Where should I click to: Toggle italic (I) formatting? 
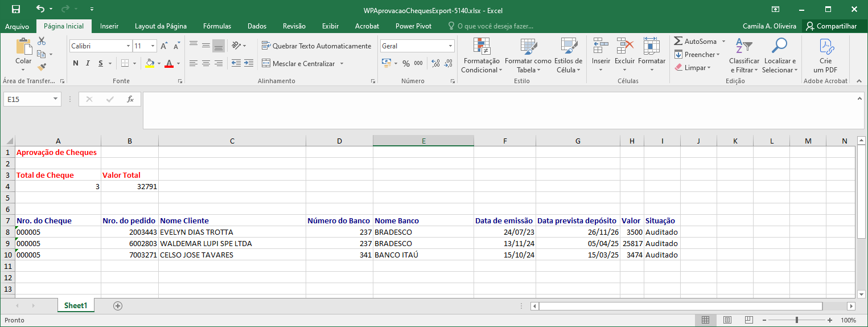[88, 63]
